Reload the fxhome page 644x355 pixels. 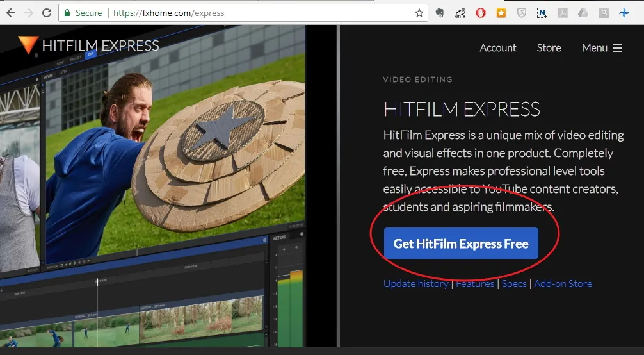47,13
